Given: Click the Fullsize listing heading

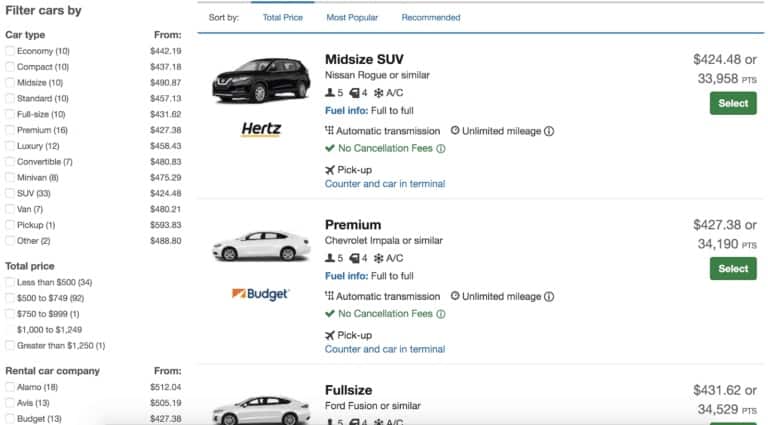Looking at the screenshot, I should tap(348, 390).
